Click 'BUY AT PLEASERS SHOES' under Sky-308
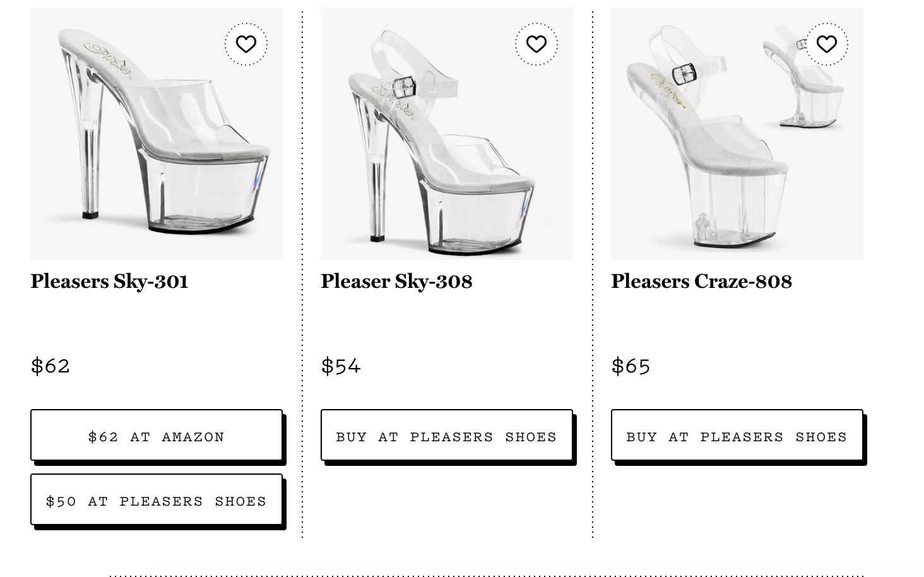 (447, 436)
